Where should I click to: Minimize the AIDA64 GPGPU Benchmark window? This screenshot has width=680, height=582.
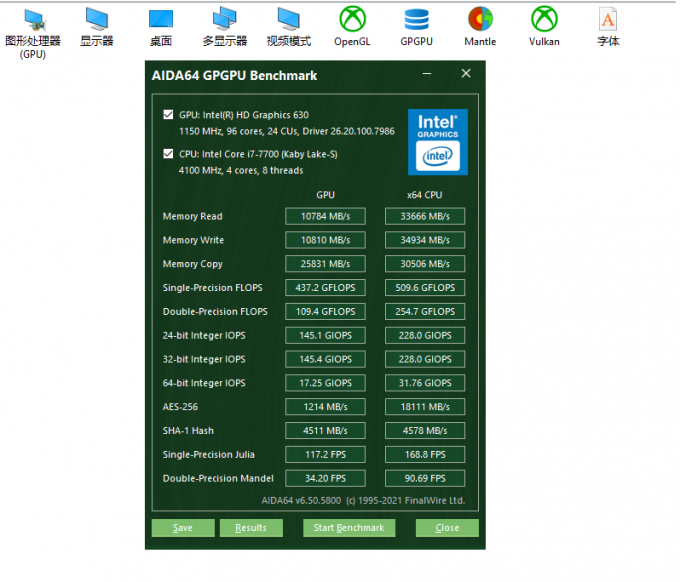427,74
